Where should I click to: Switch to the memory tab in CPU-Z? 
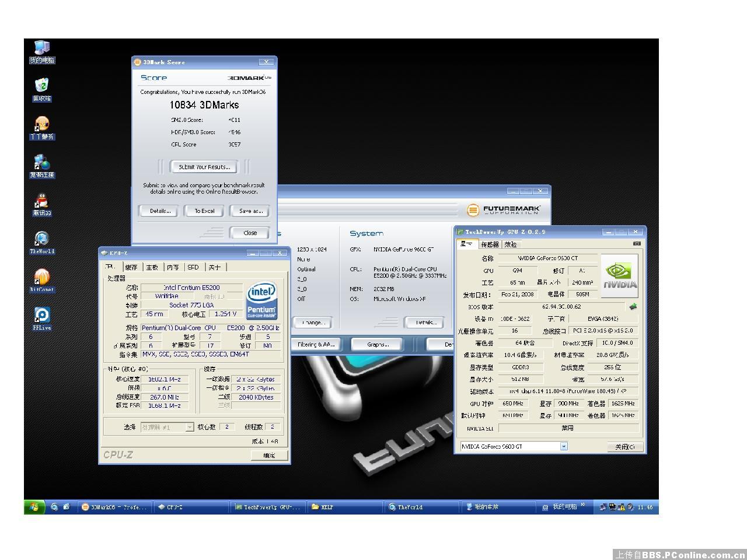coord(173,267)
